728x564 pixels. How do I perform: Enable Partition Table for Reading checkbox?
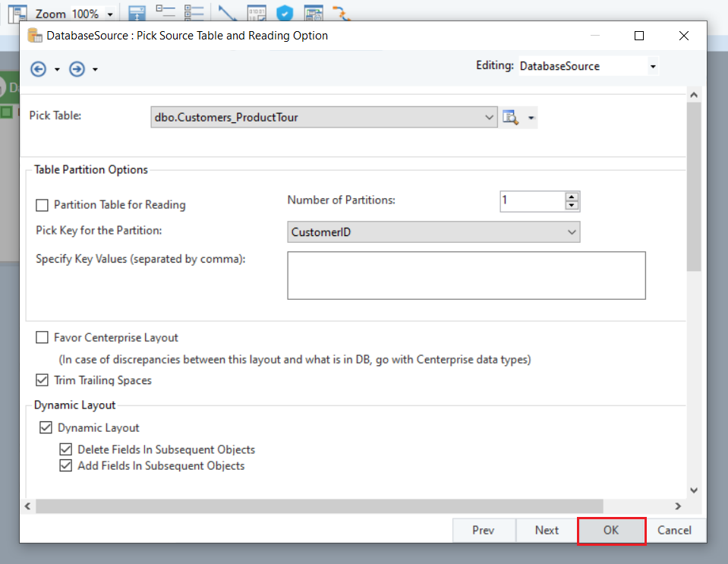pyautogui.click(x=43, y=205)
